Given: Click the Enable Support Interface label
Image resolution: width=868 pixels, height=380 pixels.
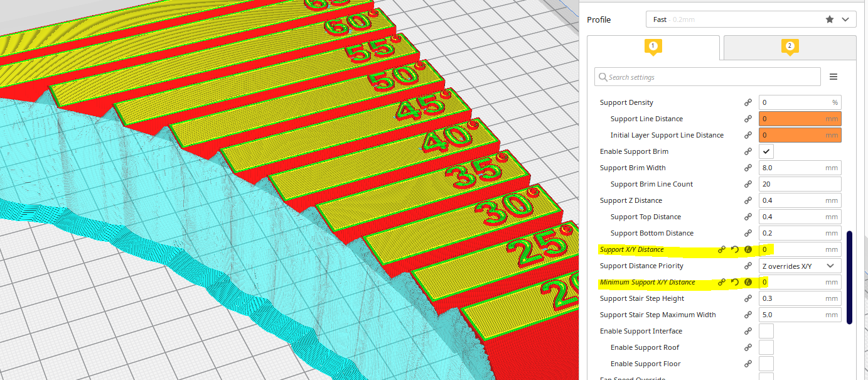Looking at the screenshot, I should [641, 331].
